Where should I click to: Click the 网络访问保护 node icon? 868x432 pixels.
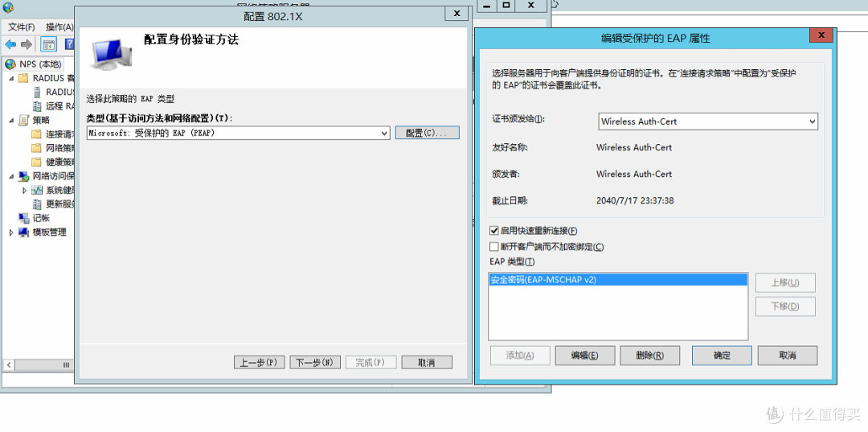[23, 176]
